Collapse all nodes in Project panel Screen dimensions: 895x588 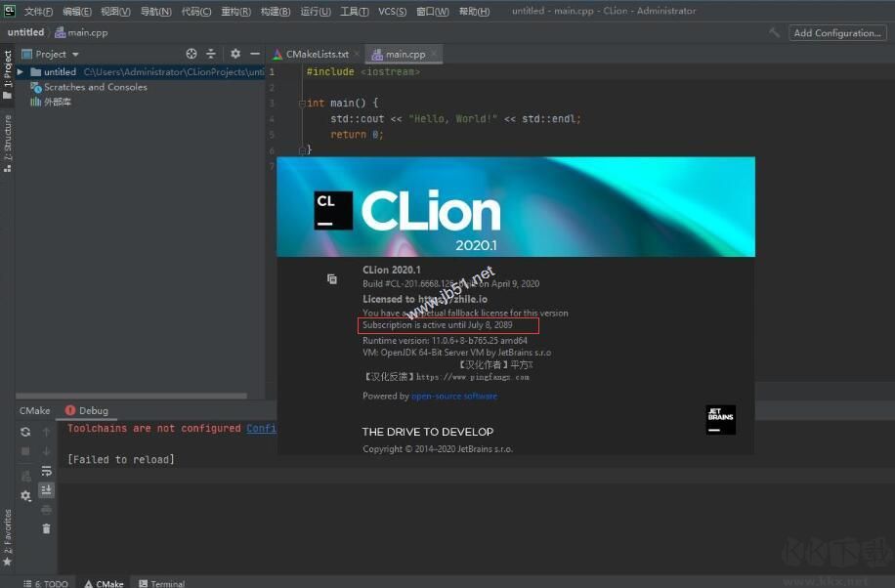(x=211, y=54)
